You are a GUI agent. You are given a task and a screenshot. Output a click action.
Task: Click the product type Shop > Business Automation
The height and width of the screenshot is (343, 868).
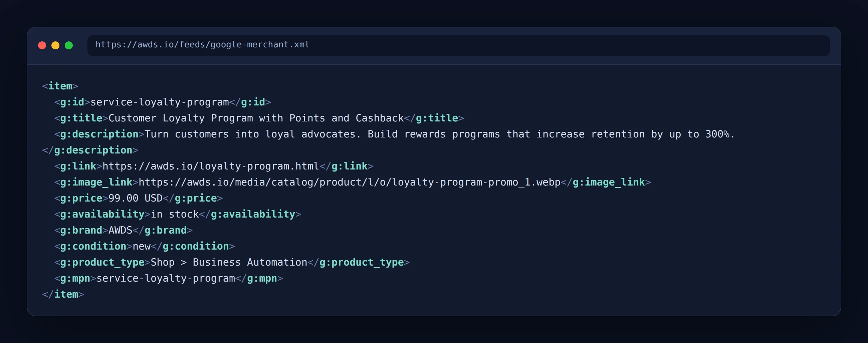click(x=229, y=263)
